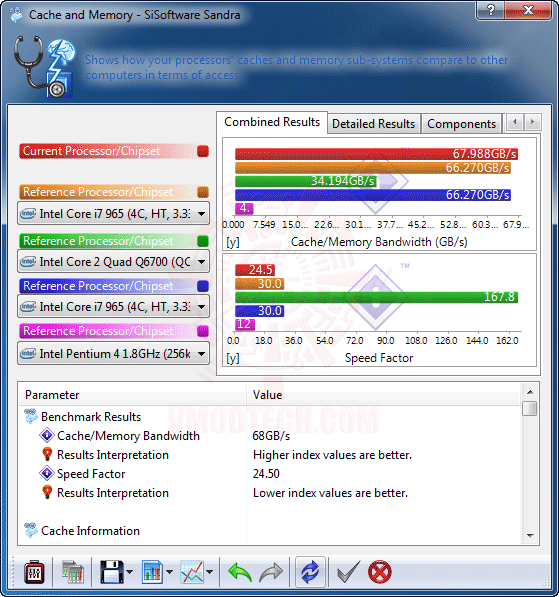Click the Parameter column header
Image resolution: width=559 pixels, height=597 pixels.
tap(132, 395)
